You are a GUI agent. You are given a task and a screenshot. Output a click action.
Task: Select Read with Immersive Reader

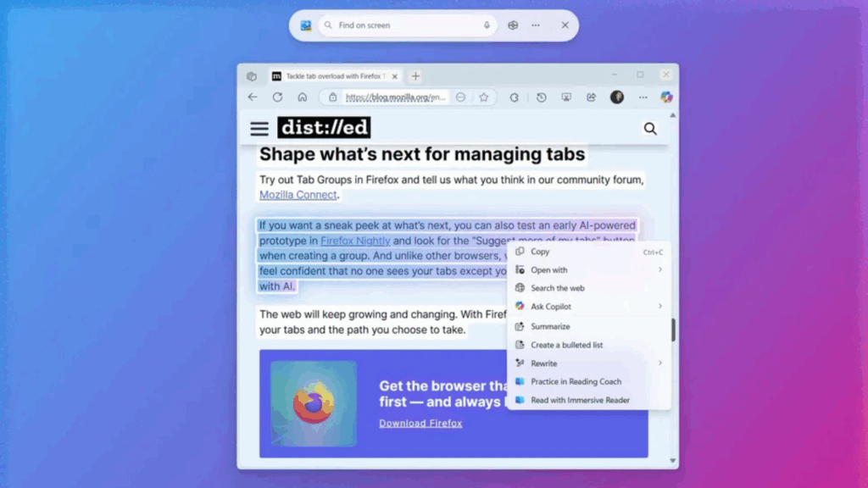(x=589, y=400)
